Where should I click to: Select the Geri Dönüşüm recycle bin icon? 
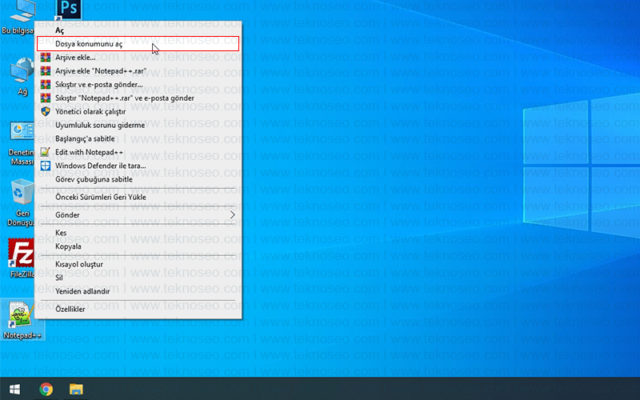coord(20,203)
